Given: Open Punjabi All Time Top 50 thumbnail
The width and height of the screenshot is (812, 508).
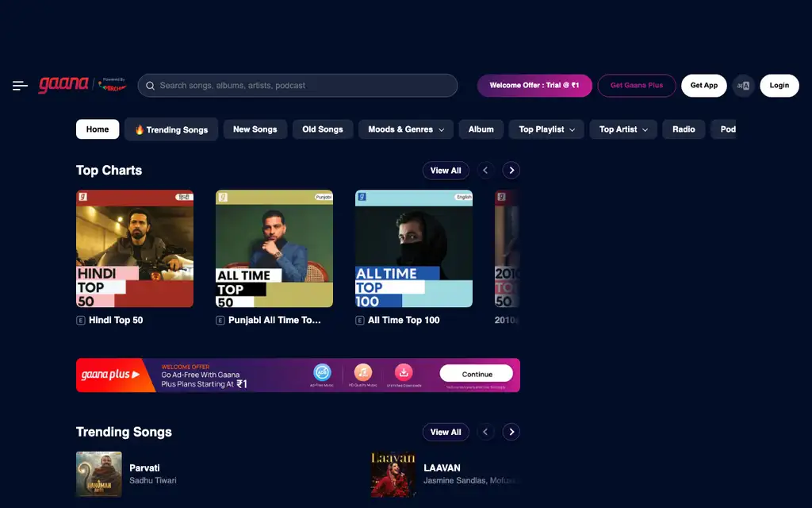Looking at the screenshot, I should (274, 248).
